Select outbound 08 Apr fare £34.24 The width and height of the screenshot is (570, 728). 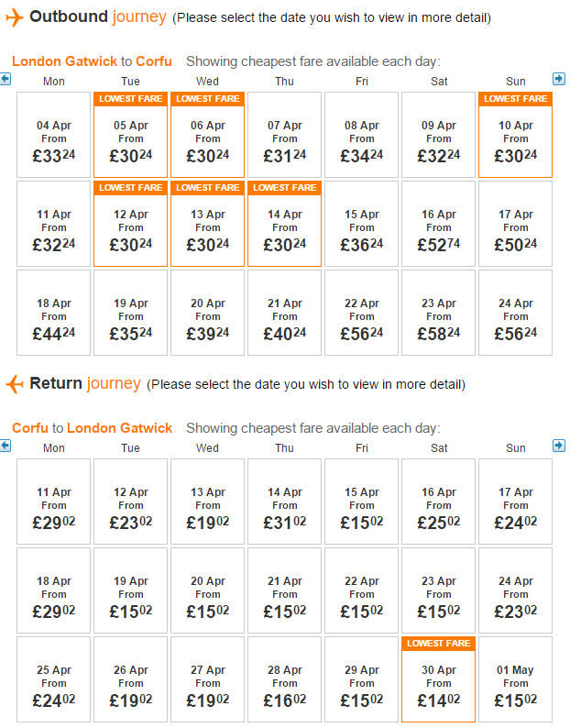[x=362, y=135]
